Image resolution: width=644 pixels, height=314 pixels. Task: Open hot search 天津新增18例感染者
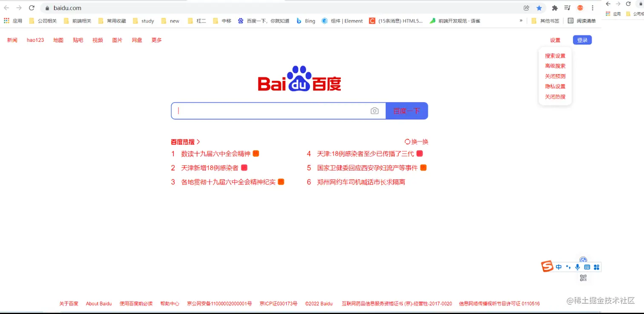(210, 168)
